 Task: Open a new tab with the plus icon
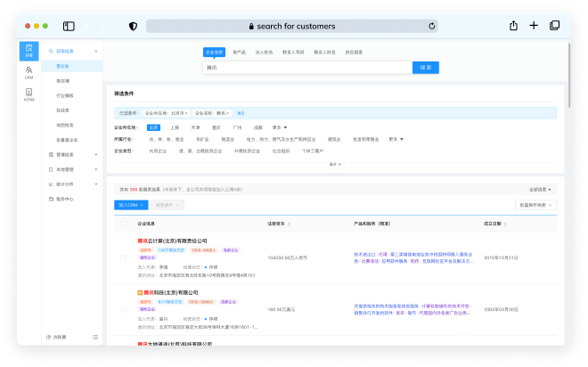click(x=534, y=26)
